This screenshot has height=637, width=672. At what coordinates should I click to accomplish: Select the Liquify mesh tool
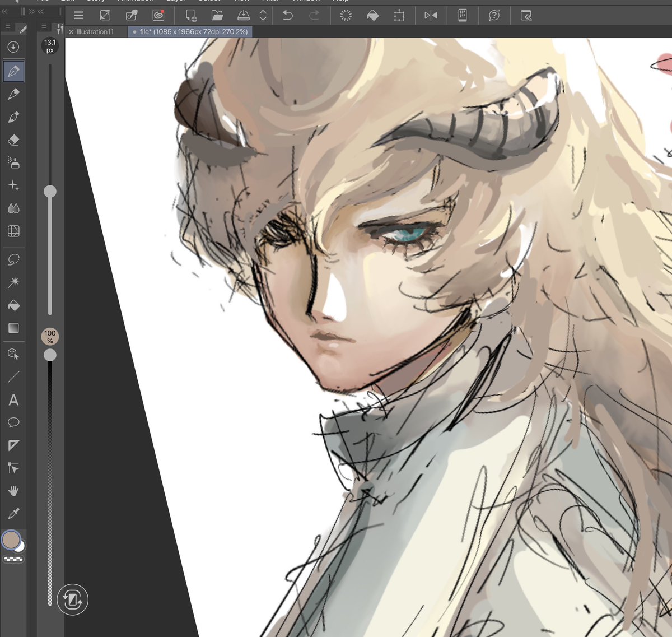[x=13, y=231]
